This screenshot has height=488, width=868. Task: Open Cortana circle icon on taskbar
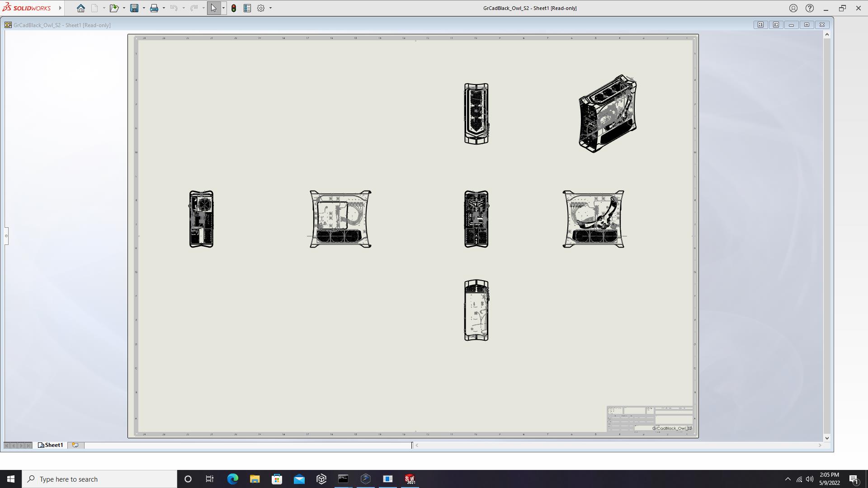(x=188, y=479)
